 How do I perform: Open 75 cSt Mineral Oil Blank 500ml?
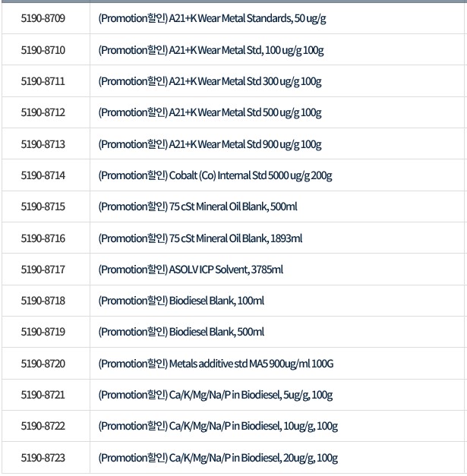pos(198,206)
